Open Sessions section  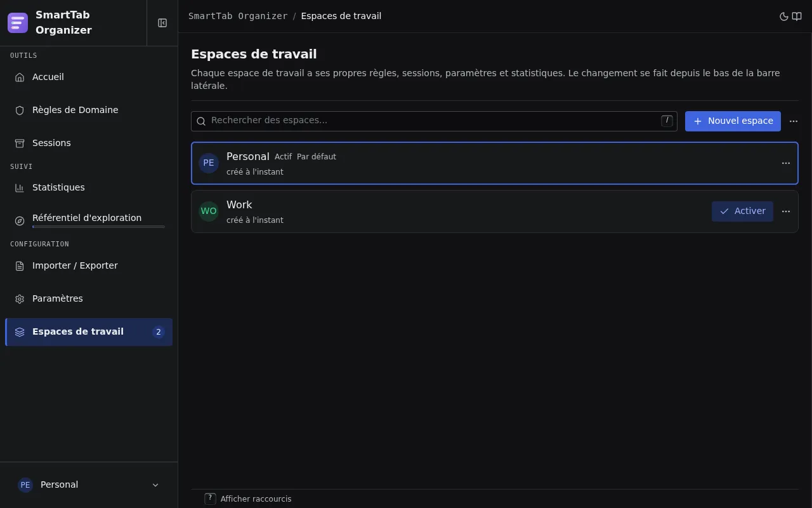point(89,143)
